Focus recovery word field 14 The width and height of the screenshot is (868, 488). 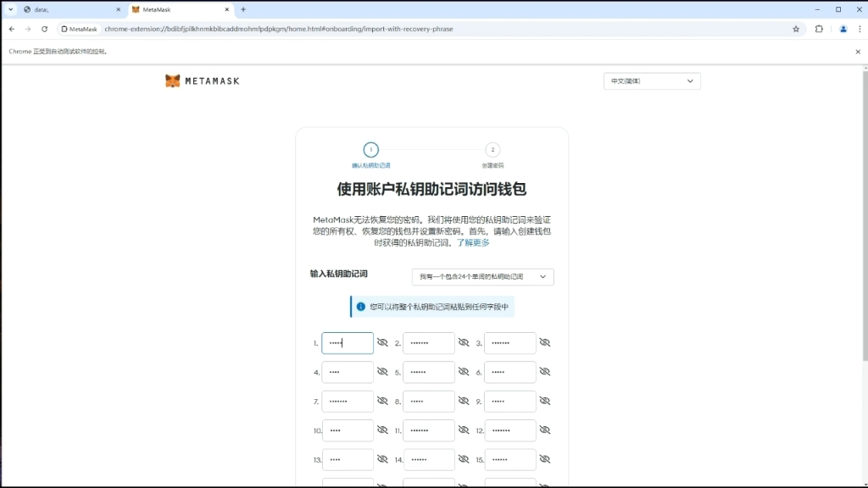[x=428, y=460]
